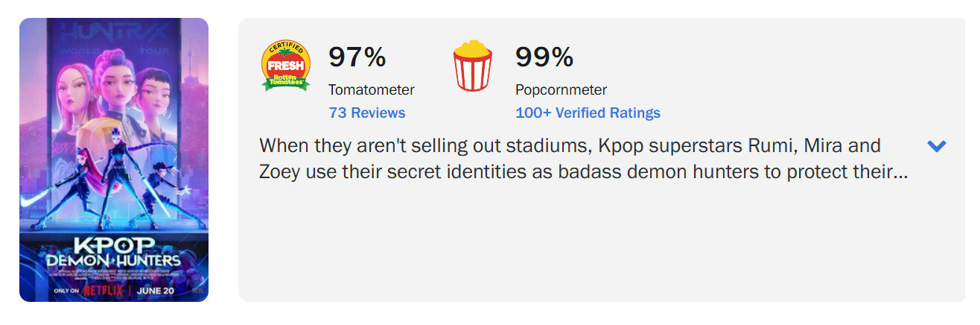
Task: Click the red popcorn bucket icon
Action: pos(473,66)
